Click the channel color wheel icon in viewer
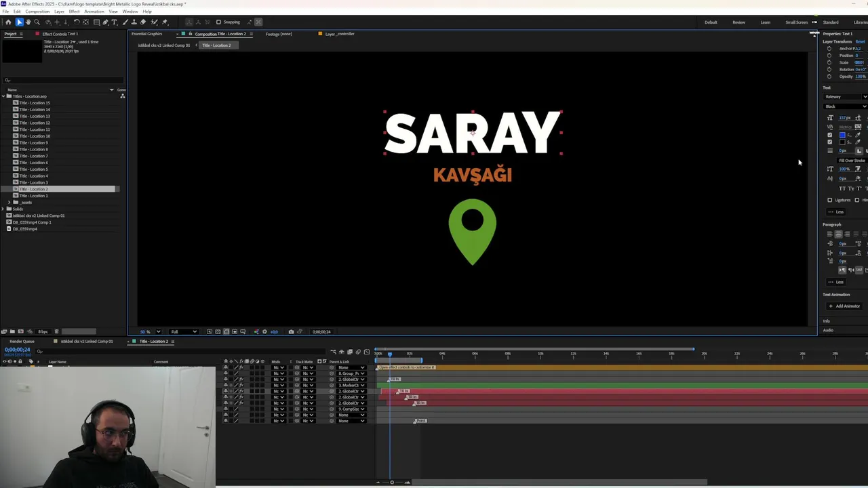The height and width of the screenshot is (488, 868). (x=256, y=331)
